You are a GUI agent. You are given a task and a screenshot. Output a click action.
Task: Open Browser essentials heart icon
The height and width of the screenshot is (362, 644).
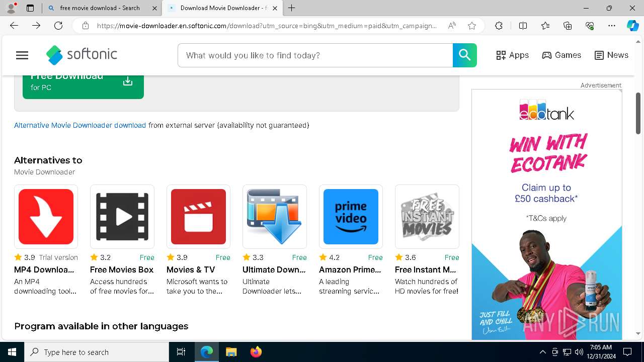click(x=590, y=26)
